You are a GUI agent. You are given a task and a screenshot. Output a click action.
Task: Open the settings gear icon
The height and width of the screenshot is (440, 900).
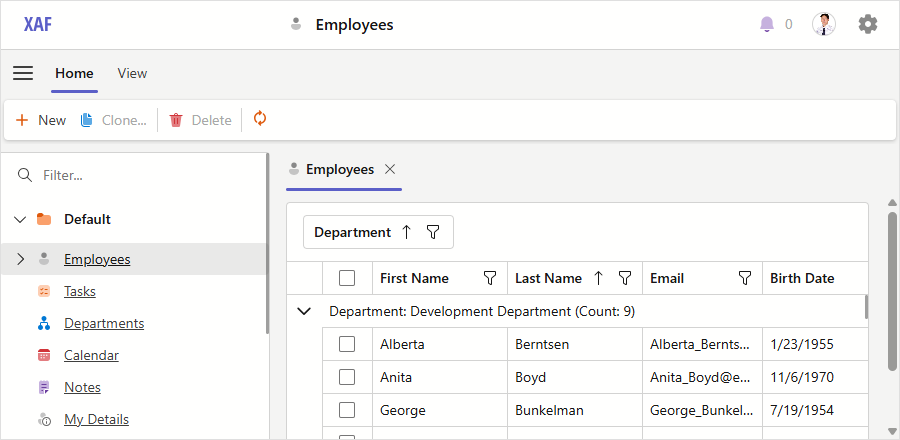868,24
